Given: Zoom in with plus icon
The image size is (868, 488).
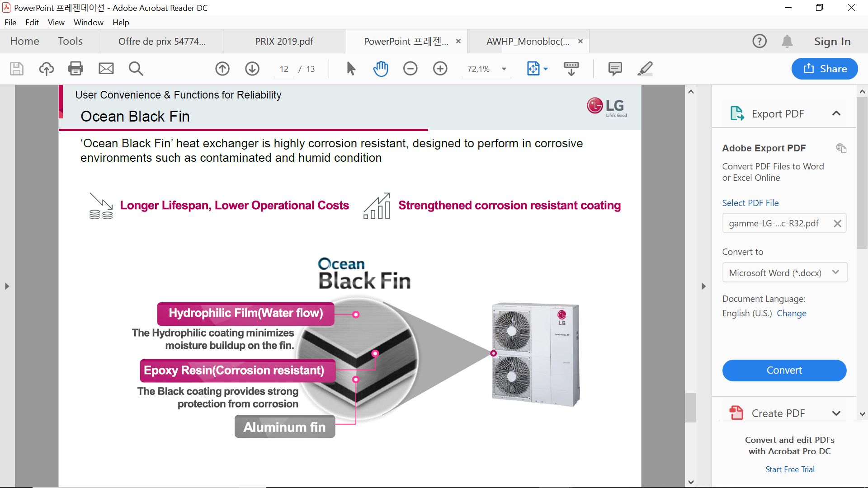Looking at the screenshot, I should pos(440,69).
